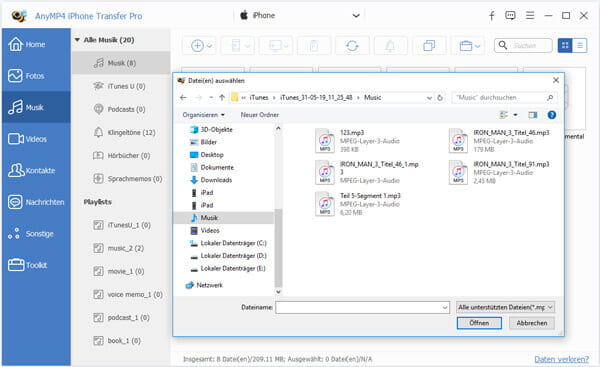Expand the address path dropdown
Screen dimensions: 600x367
click(429, 98)
